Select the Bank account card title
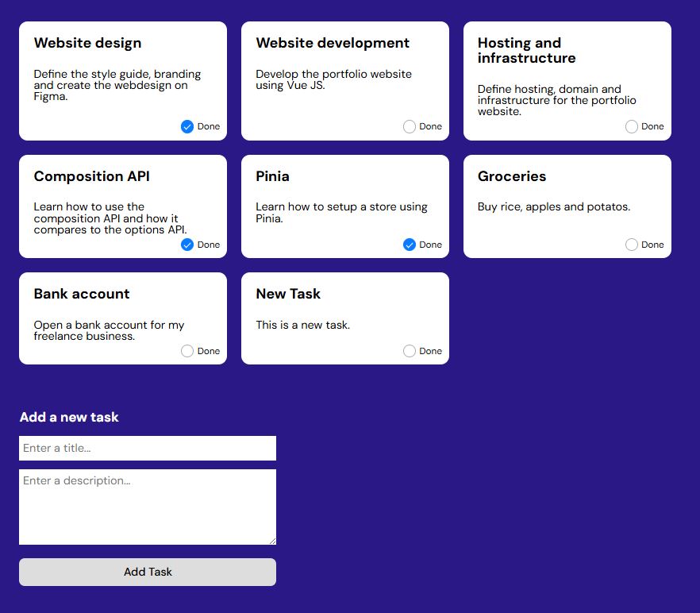The height and width of the screenshot is (613, 700). pos(82,294)
